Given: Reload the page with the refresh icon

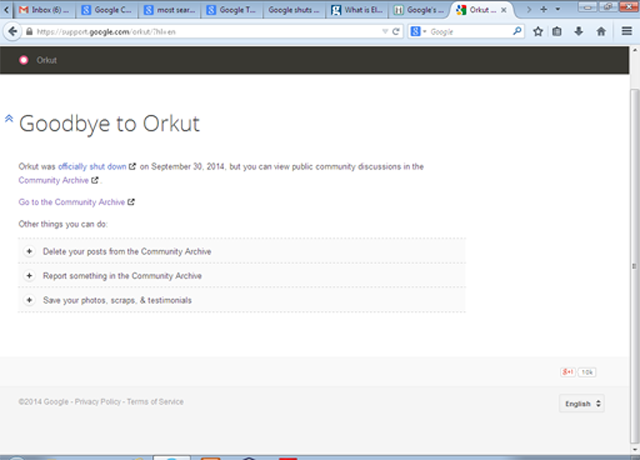Looking at the screenshot, I should pyautogui.click(x=396, y=31).
